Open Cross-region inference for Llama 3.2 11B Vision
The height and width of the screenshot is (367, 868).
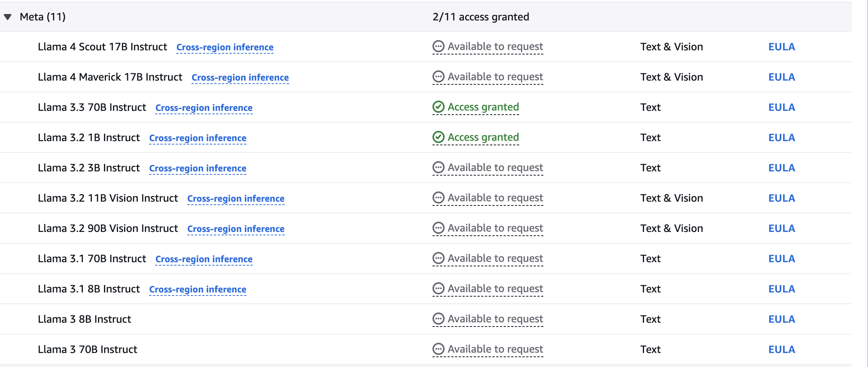(x=236, y=199)
